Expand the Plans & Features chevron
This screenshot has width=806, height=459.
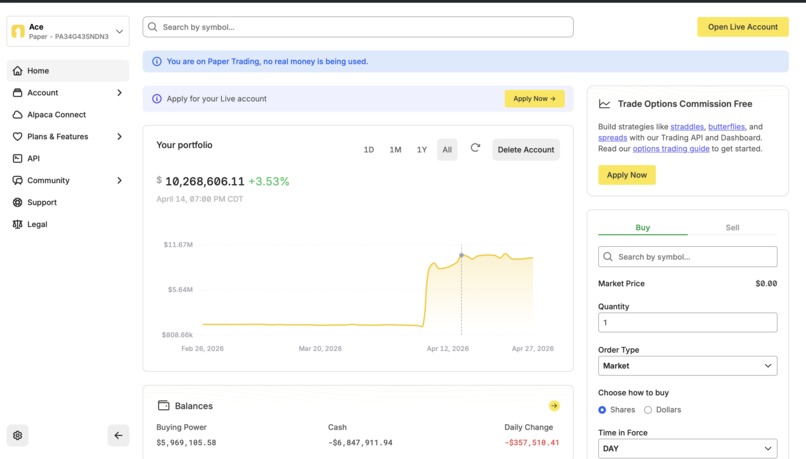click(119, 136)
